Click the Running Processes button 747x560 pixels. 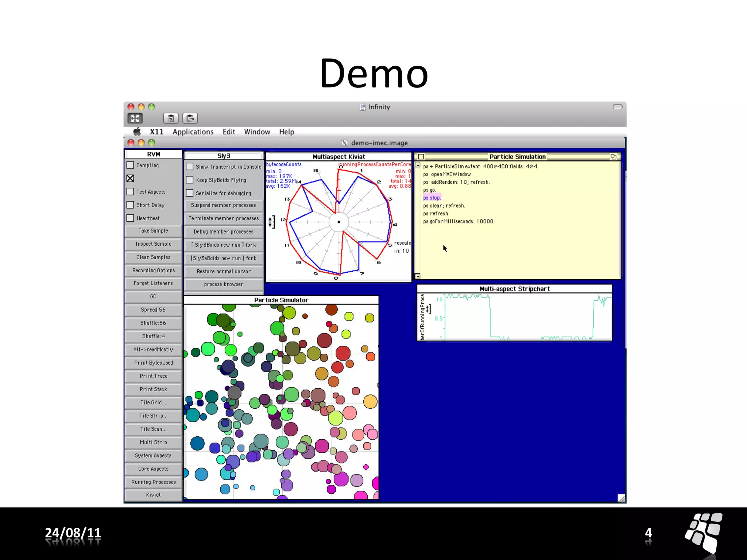[x=154, y=482]
